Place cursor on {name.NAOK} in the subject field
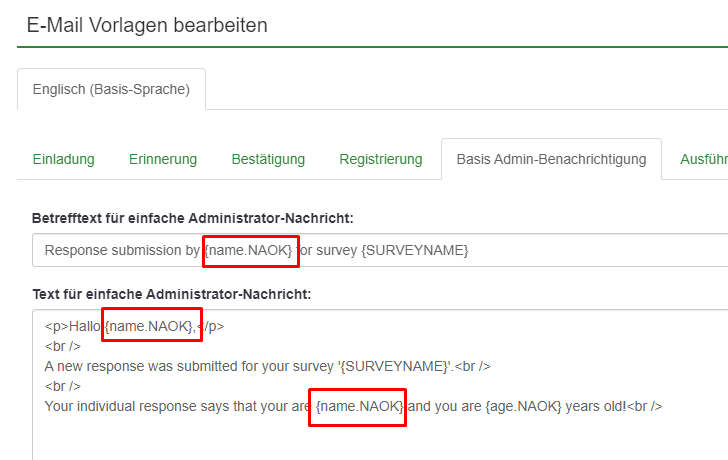The width and height of the screenshot is (728, 460). (249, 250)
